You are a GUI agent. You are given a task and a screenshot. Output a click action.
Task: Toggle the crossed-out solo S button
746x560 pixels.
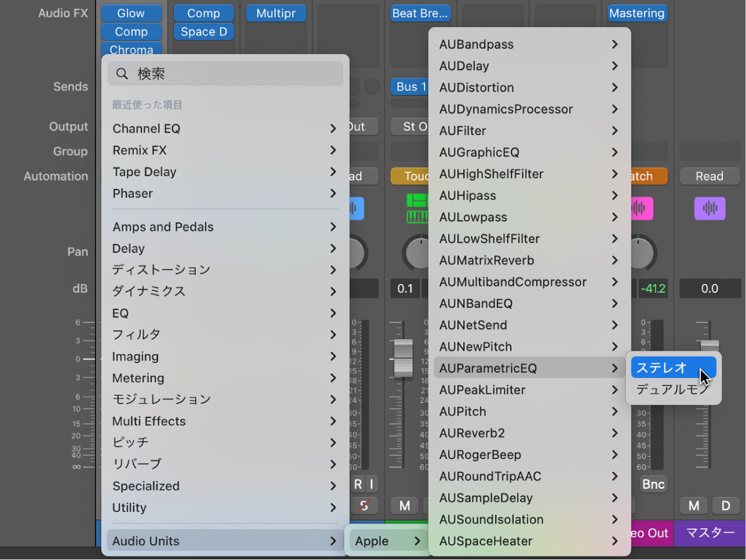pyautogui.click(x=365, y=506)
